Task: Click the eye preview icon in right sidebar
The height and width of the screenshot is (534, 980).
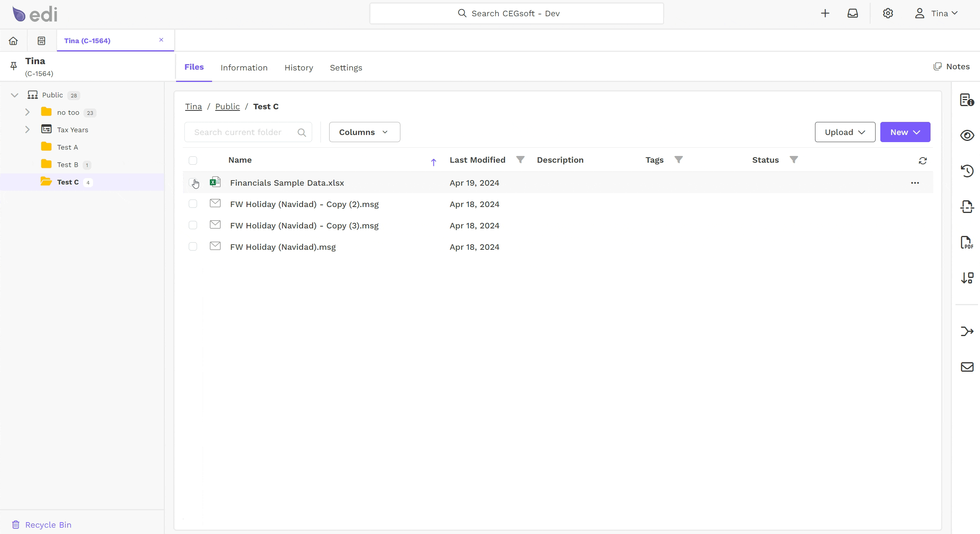Action: point(967,135)
